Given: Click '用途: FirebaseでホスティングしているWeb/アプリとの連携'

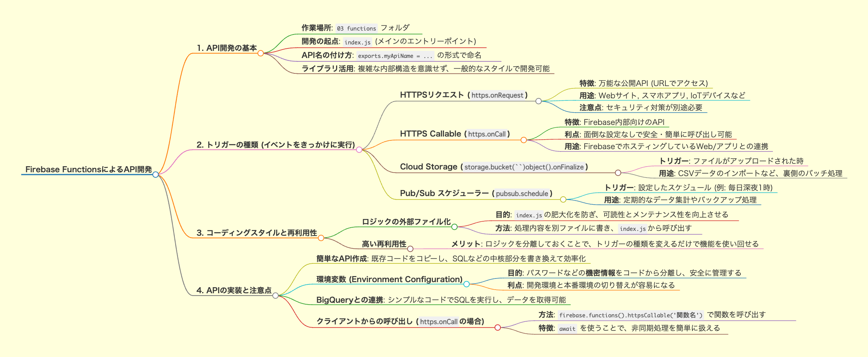Looking at the screenshot, I should (666, 146).
